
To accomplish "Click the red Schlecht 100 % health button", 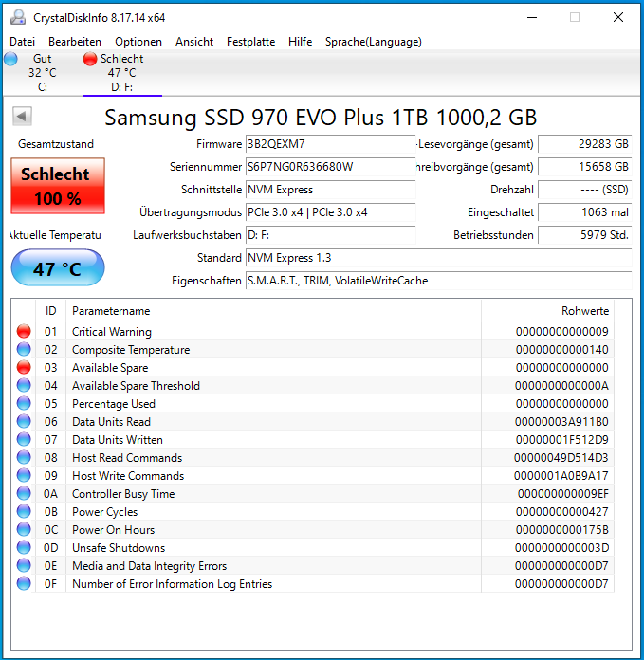I will (58, 186).
